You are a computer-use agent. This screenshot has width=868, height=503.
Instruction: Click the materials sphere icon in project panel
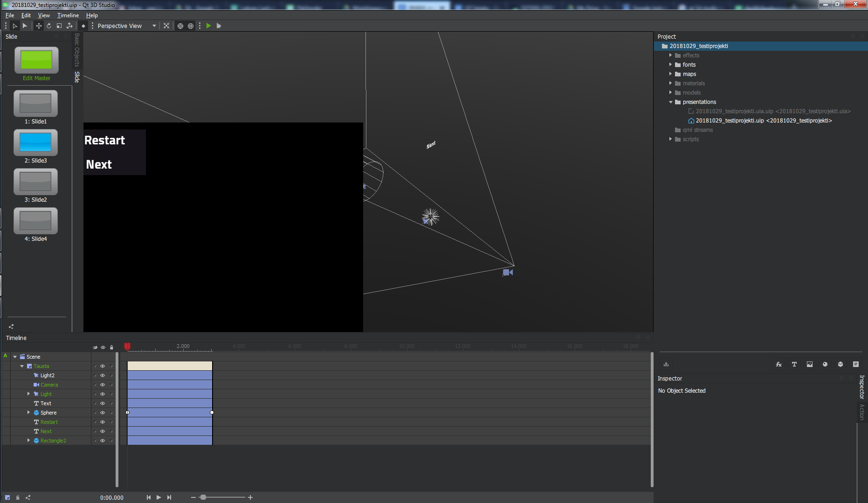click(x=825, y=364)
